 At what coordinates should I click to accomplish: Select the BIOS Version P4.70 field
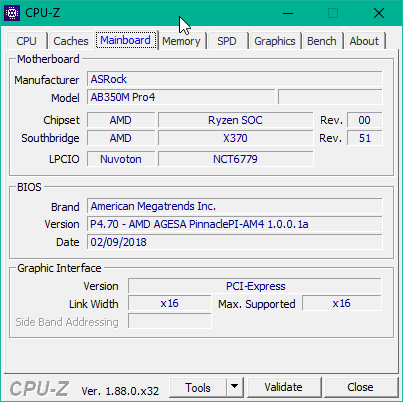tap(235, 224)
